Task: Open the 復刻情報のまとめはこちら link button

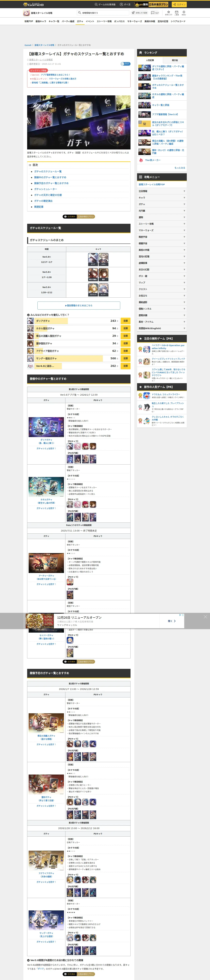Action: [79, 305]
